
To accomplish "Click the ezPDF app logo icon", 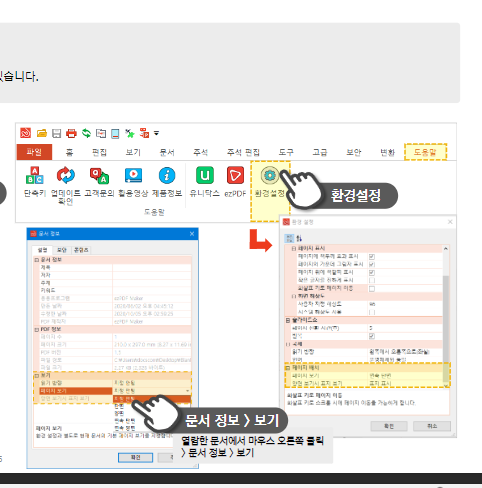I will coord(25,133).
